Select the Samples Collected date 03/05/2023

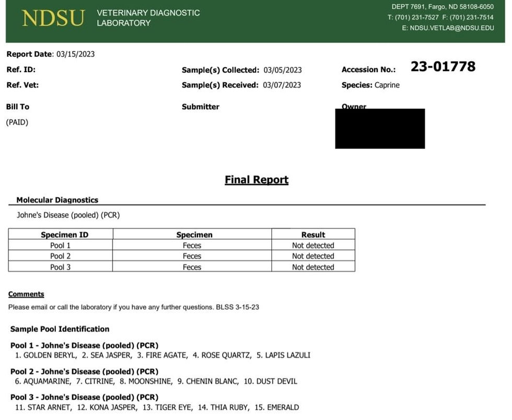pyautogui.click(x=283, y=70)
